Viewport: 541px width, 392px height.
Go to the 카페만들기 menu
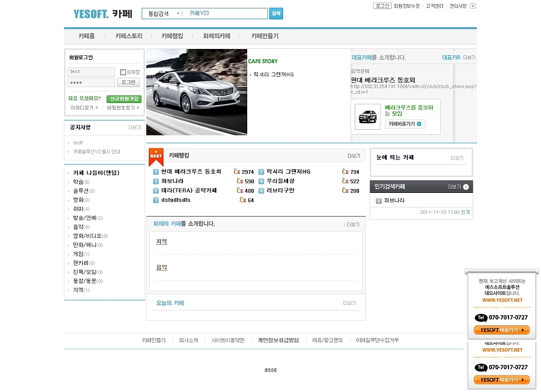tap(265, 36)
